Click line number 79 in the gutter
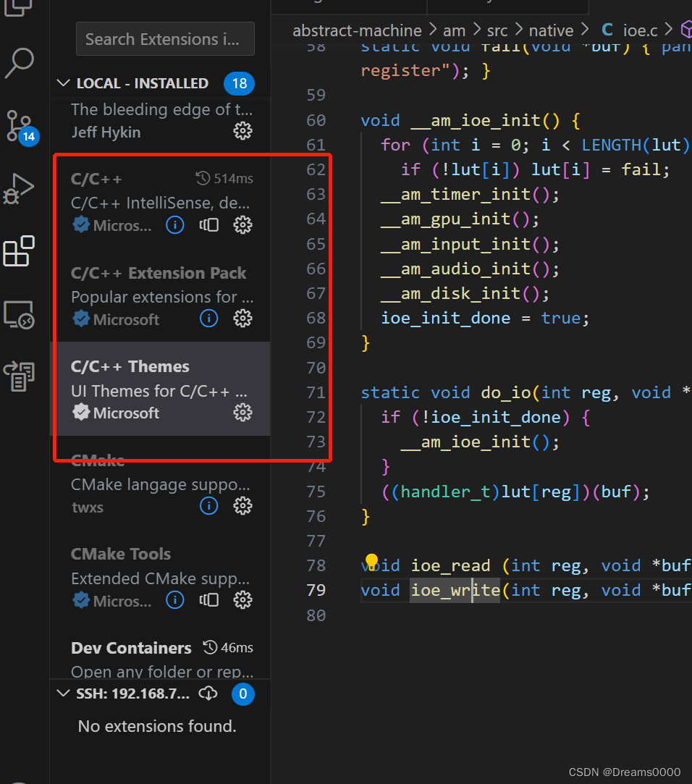The image size is (692, 784). pyautogui.click(x=316, y=590)
